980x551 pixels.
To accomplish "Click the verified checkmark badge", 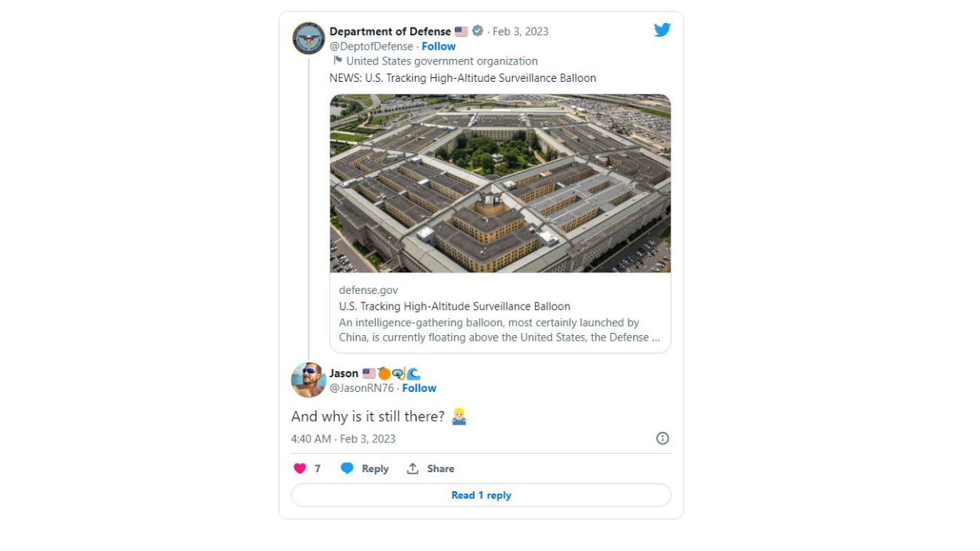I will pos(478,31).
